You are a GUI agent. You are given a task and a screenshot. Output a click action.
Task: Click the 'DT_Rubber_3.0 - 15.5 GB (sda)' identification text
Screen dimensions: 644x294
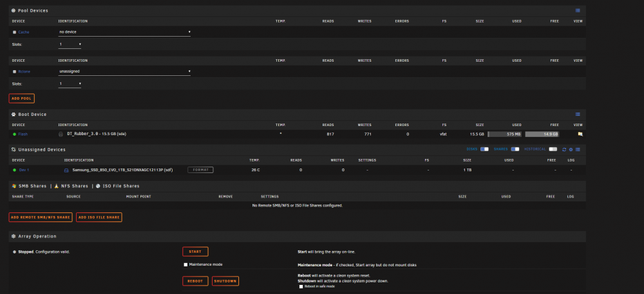tap(97, 134)
